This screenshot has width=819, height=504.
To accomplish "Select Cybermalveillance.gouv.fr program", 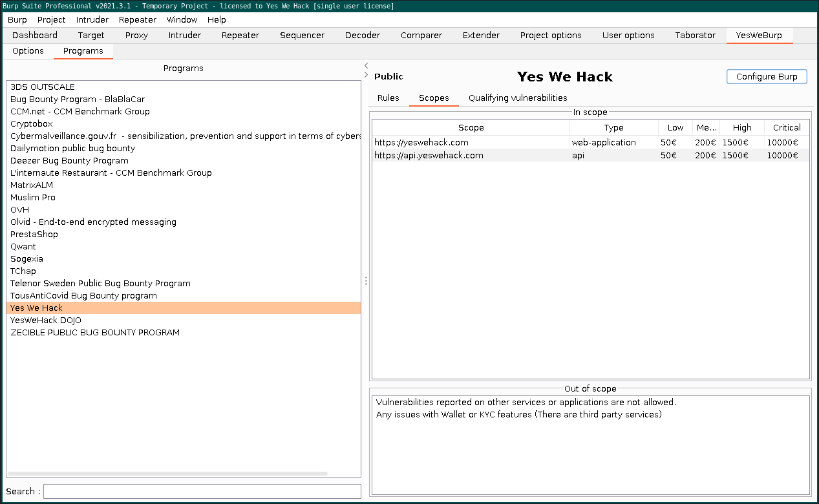I will click(184, 136).
